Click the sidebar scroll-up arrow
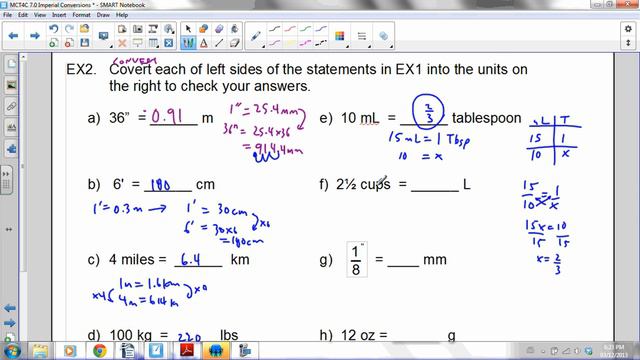 point(23,57)
